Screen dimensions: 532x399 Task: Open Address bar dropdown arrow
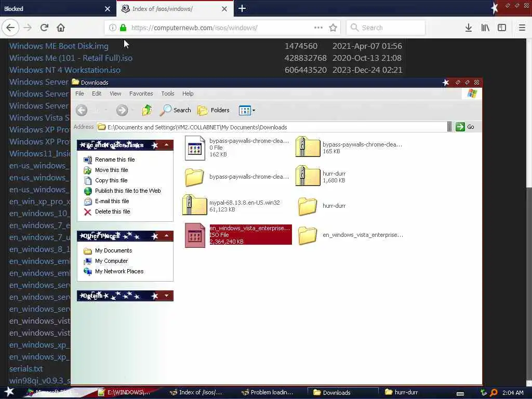point(449,127)
